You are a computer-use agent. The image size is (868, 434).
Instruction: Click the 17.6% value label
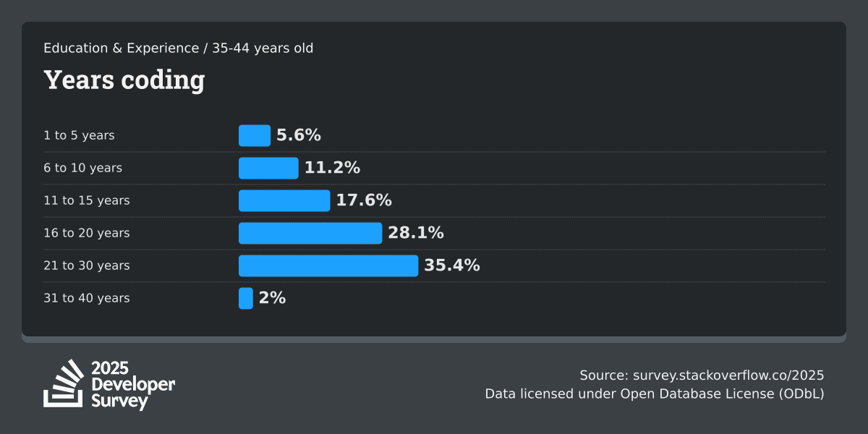pyautogui.click(x=364, y=200)
